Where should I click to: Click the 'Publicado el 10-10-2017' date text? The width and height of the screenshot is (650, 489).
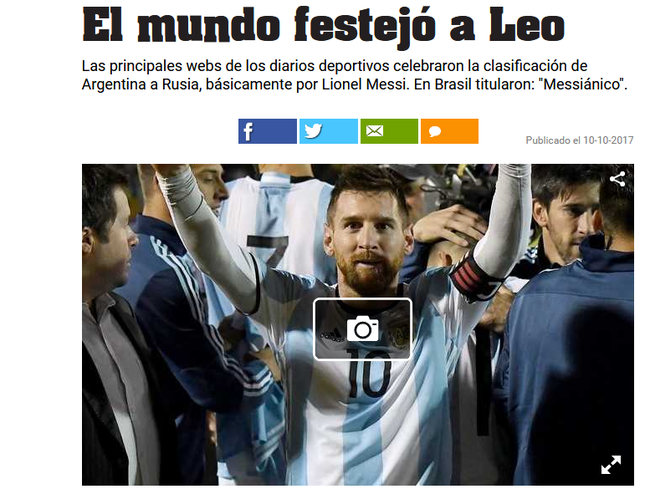click(x=579, y=140)
